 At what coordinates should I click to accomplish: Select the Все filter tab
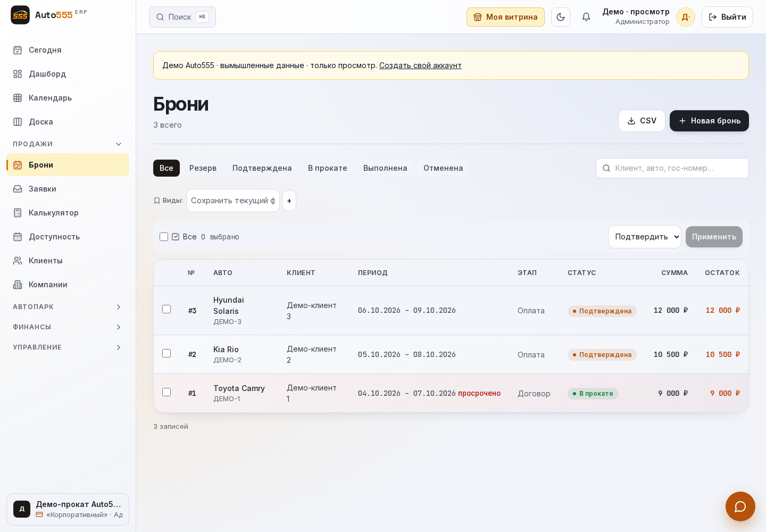(x=166, y=168)
